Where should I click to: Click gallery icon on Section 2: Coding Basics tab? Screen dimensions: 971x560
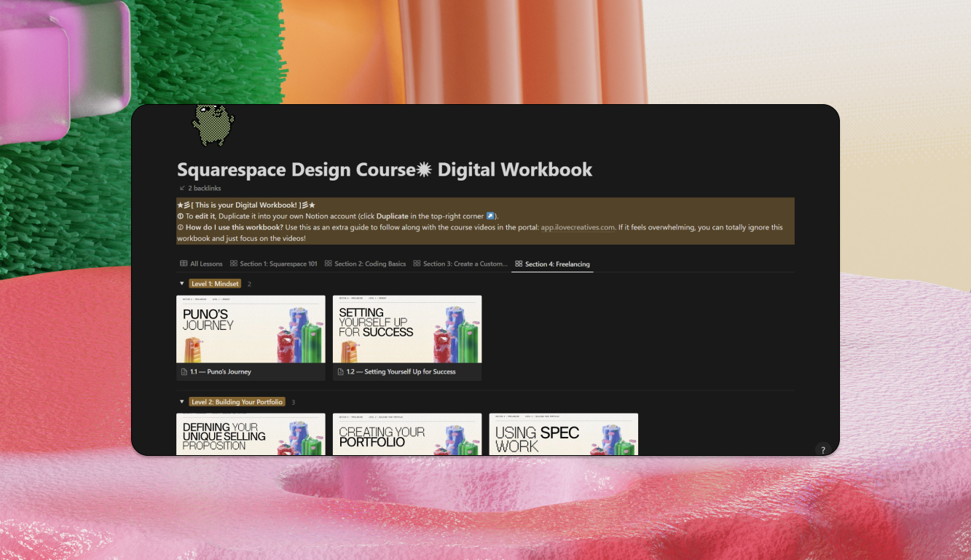[x=329, y=264]
